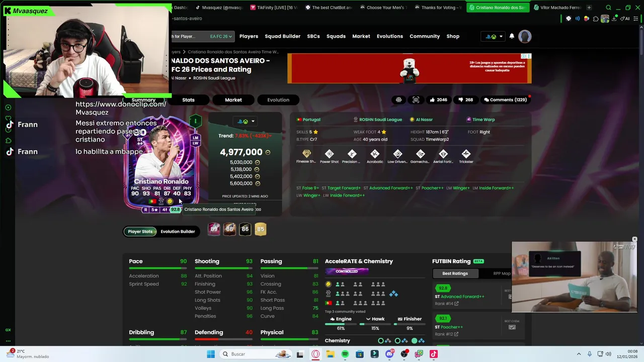Screen dimensions: 644x362
Task: Open the Evolution tab
Action: coord(278,100)
